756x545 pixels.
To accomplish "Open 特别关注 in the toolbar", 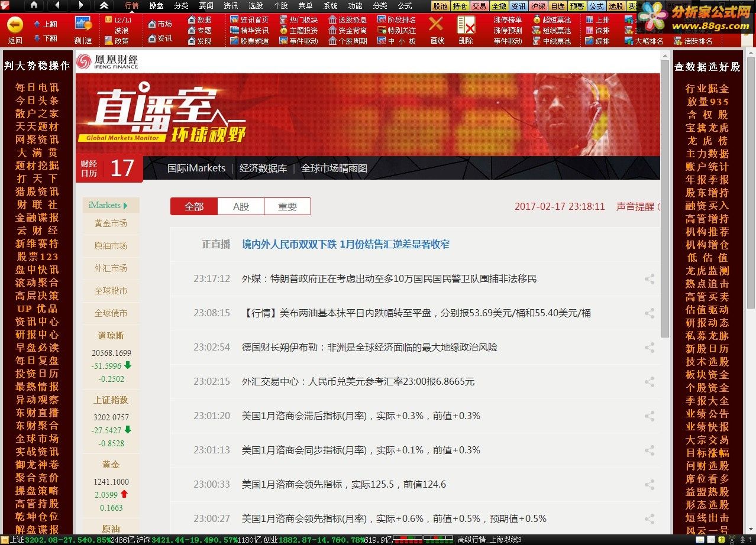I will point(397,31).
